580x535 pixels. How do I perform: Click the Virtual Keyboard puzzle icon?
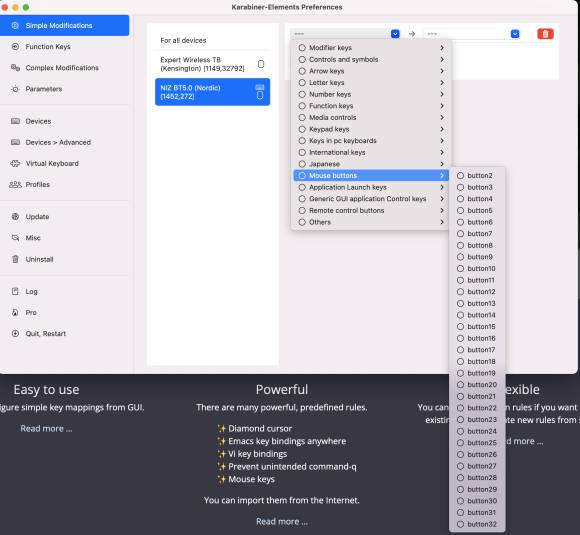point(15,163)
